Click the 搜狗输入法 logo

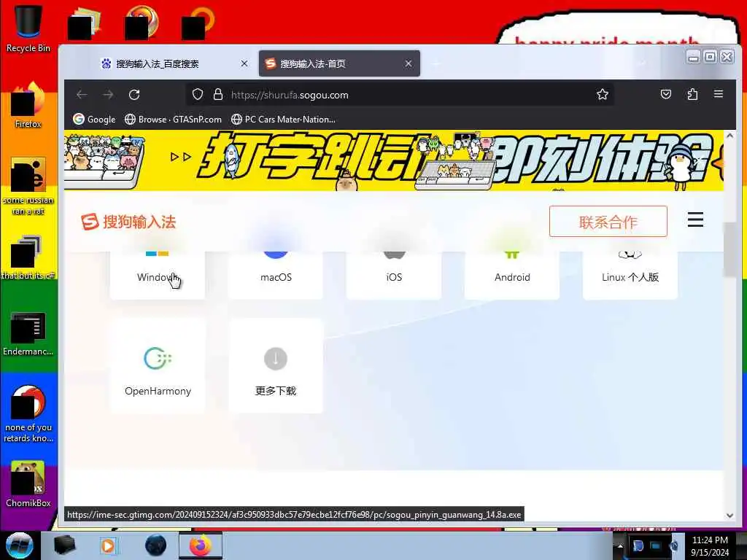(x=128, y=222)
